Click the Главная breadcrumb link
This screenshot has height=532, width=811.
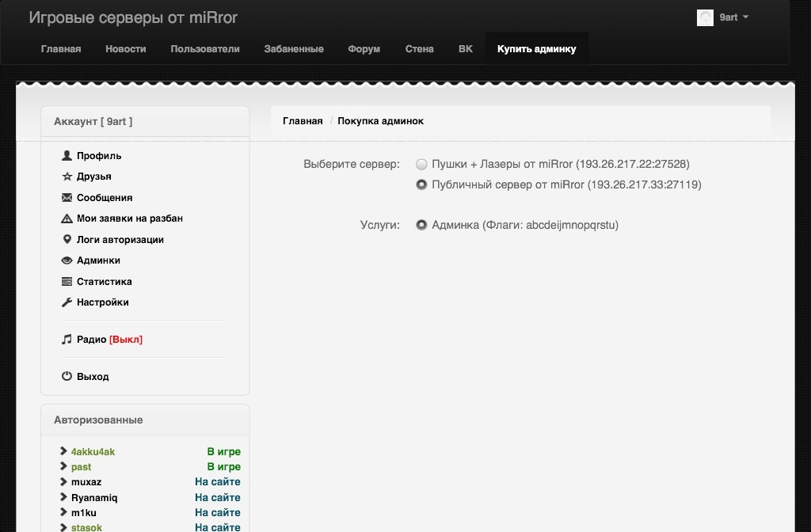click(303, 121)
